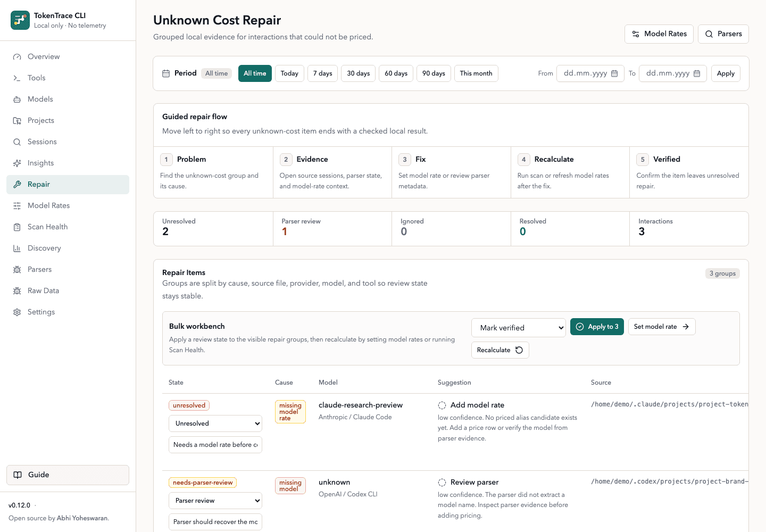
Task: Click the missing model rate cause tag
Action: pos(290,412)
